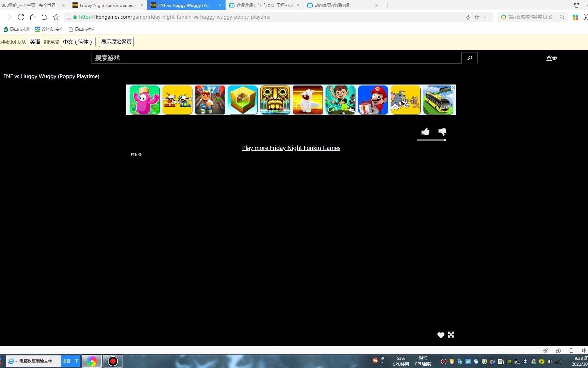Open the block cube game ad thumbnail
The width and height of the screenshot is (588, 368).
tap(243, 100)
